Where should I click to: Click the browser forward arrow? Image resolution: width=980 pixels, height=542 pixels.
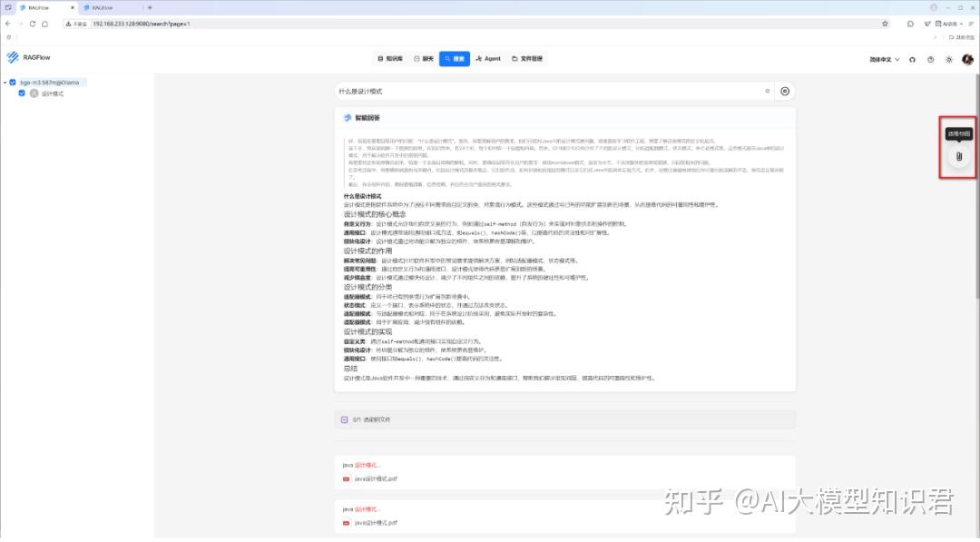click(20, 24)
